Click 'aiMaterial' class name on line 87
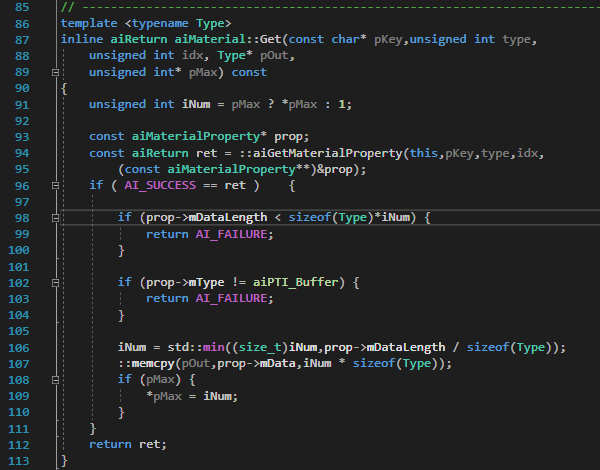Screen dimensions: 600x470 [x=210, y=39]
